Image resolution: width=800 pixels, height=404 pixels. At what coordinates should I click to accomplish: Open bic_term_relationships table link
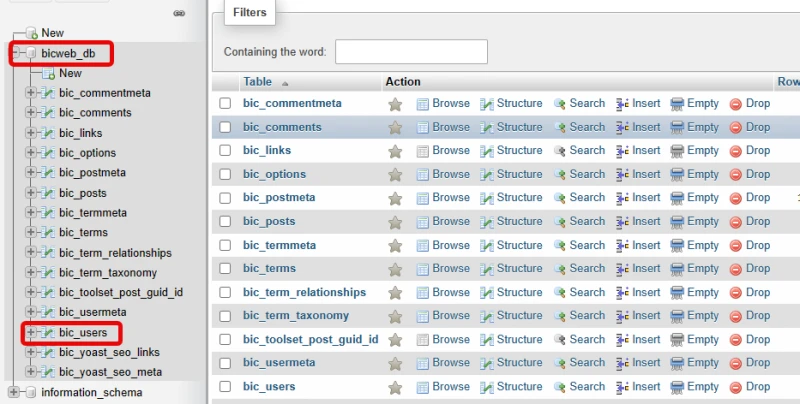pos(305,292)
